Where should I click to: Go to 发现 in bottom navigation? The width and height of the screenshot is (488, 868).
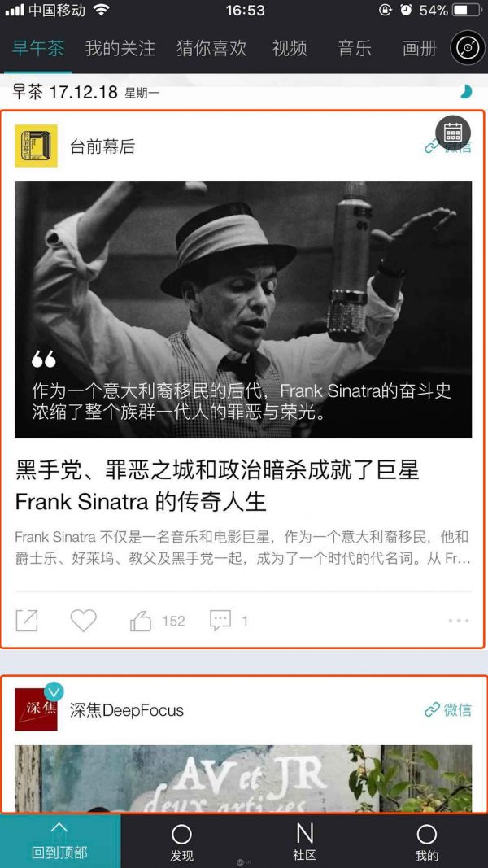pos(181,843)
